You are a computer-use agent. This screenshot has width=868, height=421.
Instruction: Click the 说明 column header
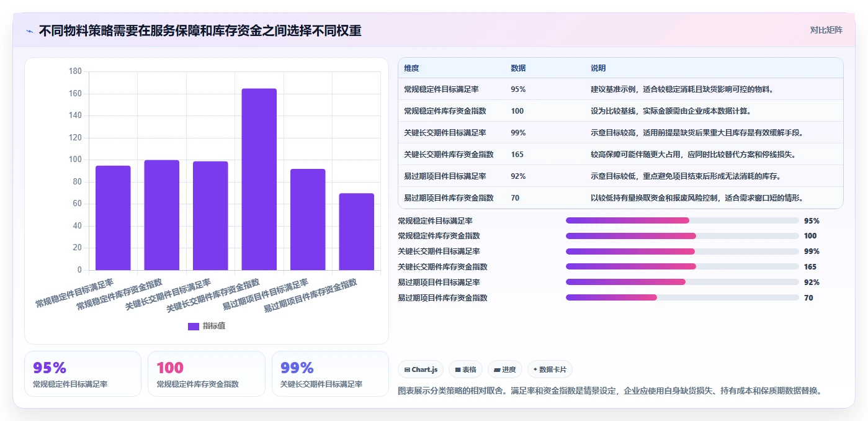click(598, 68)
